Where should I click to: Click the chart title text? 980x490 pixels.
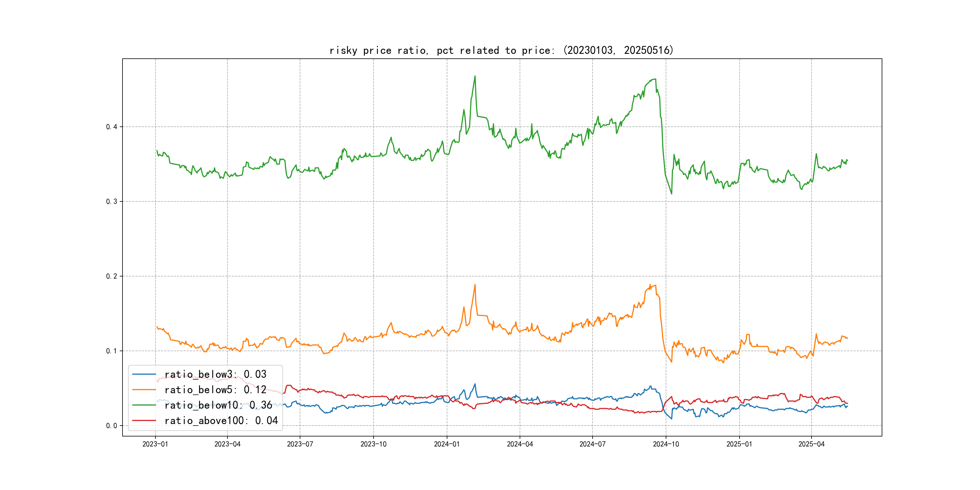pyautogui.click(x=501, y=50)
